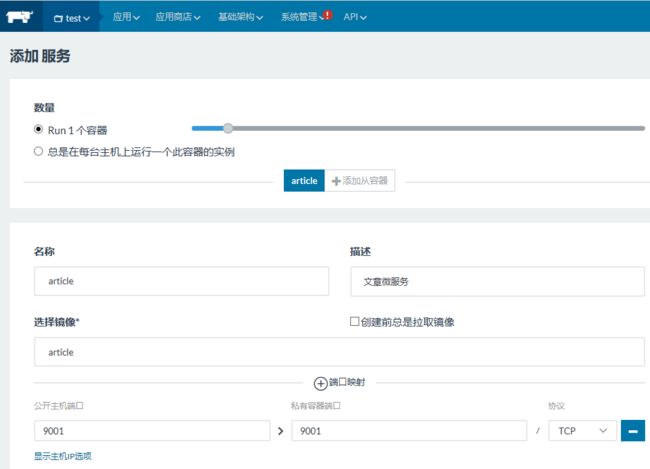650x469 pixels.
Task: Click the 描述 text field
Action: coord(497,282)
